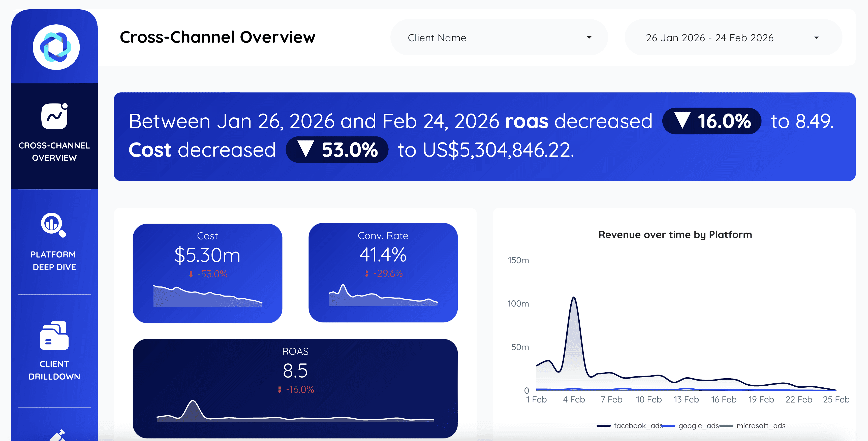The width and height of the screenshot is (868, 441).
Task: Click the red down arrow under ROAS value
Action: (x=279, y=390)
